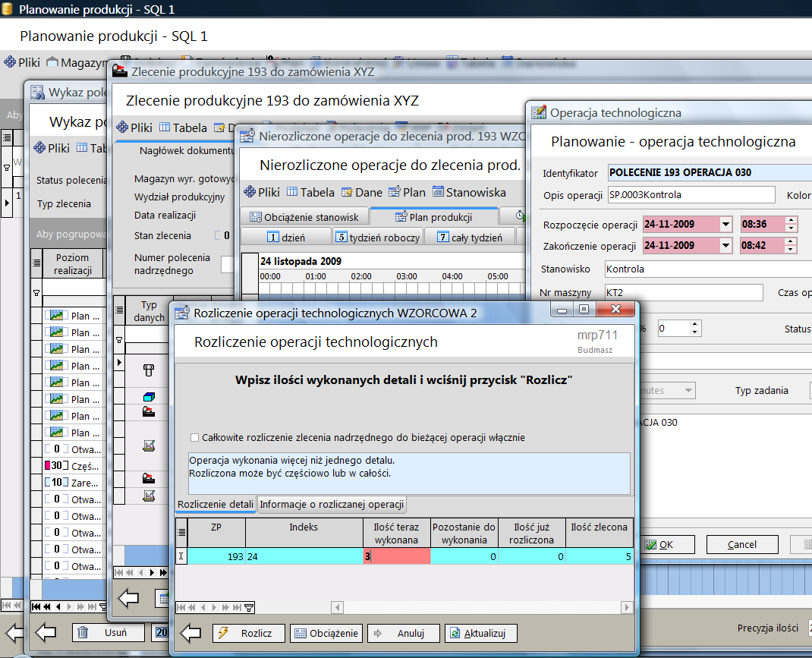Click the back arrow in Zlecenie produkcyjne window
812x658 pixels.
tap(128, 599)
